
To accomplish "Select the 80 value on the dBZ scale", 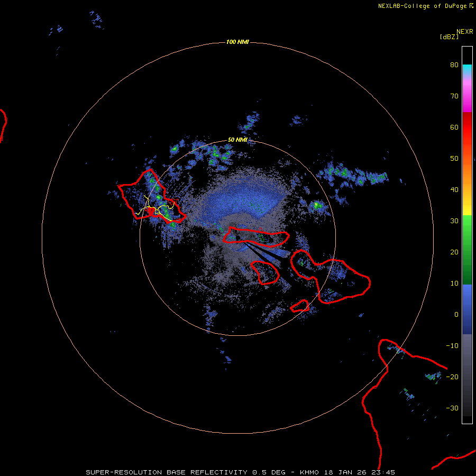I will [x=454, y=65].
